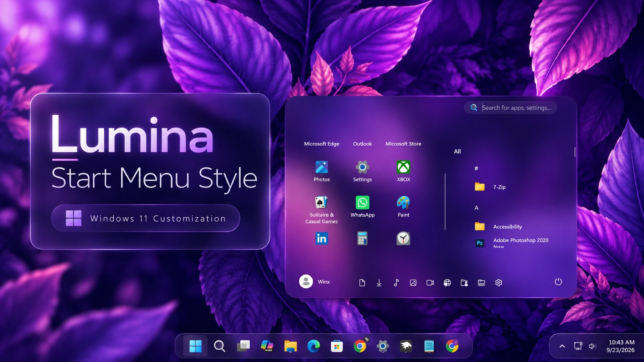Open the Clock pinned app icon
This screenshot has width=644, height=362.
(403, 239)
